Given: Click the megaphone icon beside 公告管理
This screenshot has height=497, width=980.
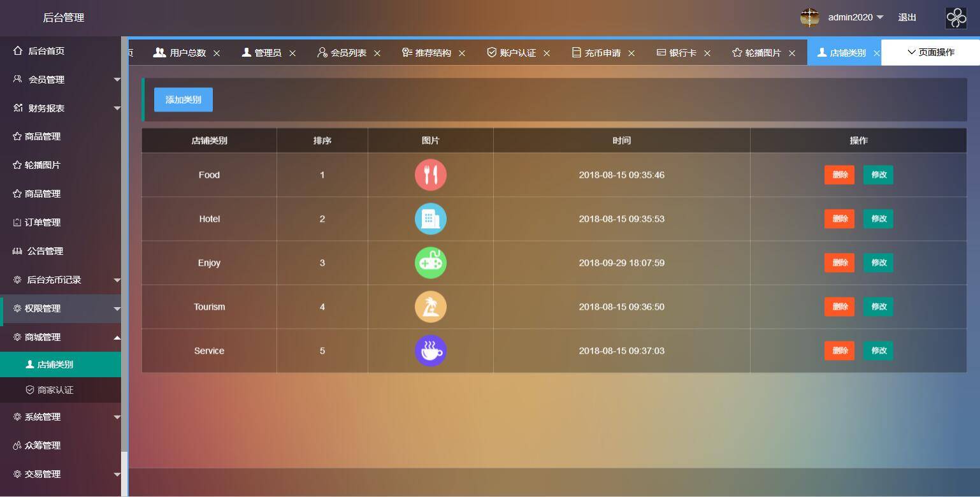Looking at the screenshot, I should [x=17, y=251].
